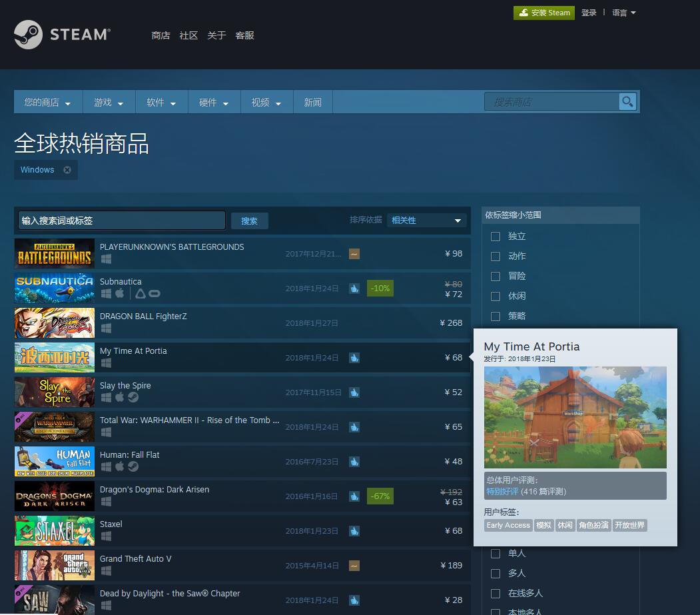Click the thumbs-up icon for Dragon's Dogma: Dark Arisen
The width and height of the screenshot is (700, 615).
[354, 496]
